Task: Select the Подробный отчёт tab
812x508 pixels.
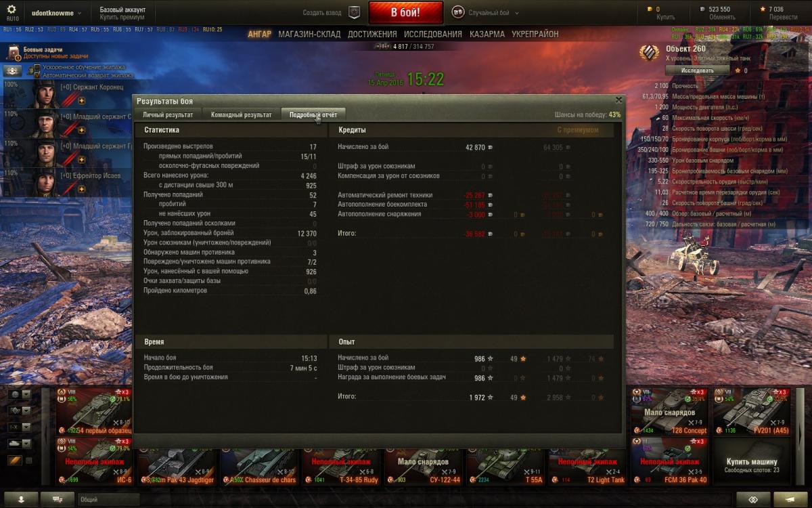Action: point(313,114)
